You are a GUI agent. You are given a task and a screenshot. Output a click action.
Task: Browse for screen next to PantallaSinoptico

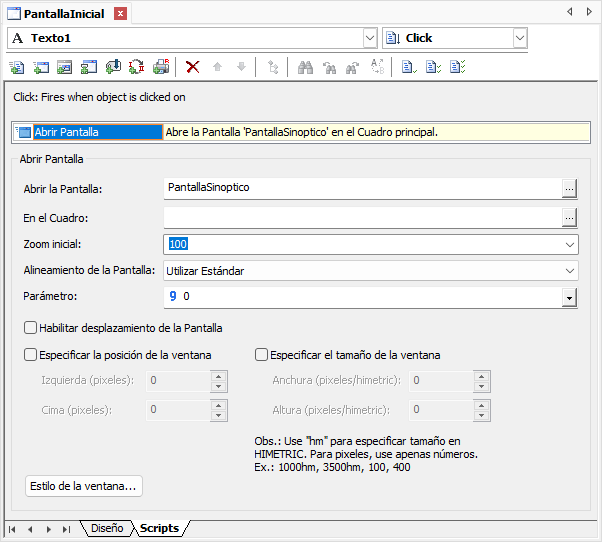(x=569, y=188)
